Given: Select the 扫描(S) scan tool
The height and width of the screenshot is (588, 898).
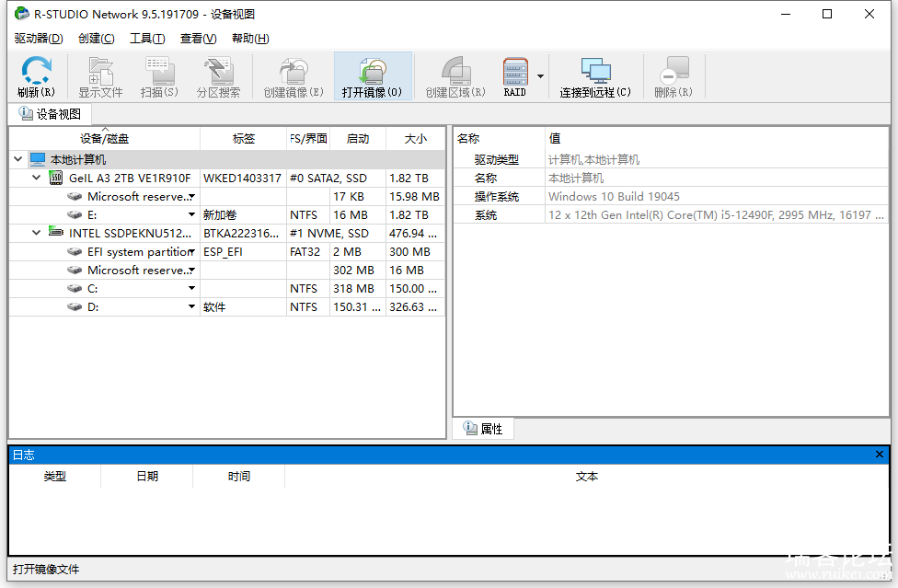Looking at the screenshot, I should pyautogui.click(x=159, y=75).
